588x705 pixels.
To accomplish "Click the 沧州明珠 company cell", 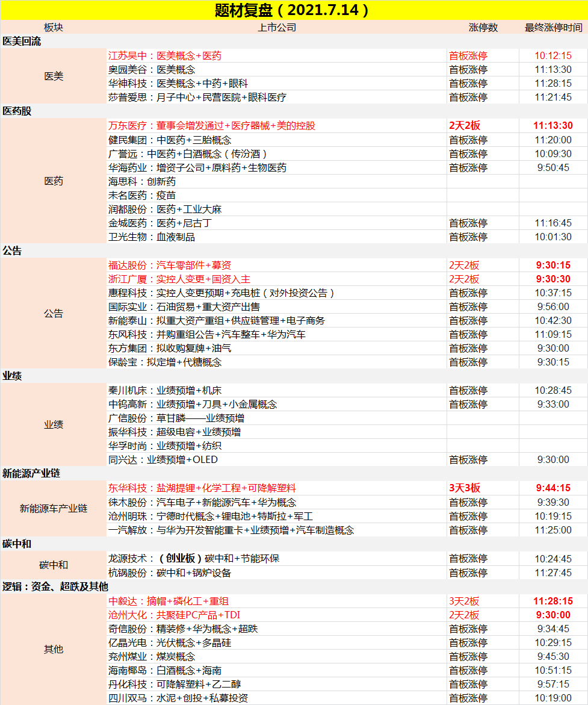I will pyautogui.click(x=276, y=517).
